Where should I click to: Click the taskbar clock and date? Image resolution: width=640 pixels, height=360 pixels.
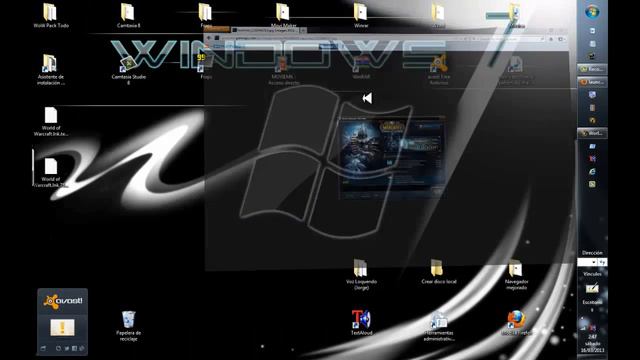(592, 344)
